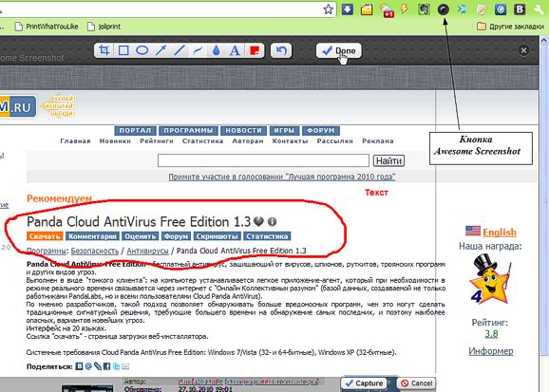Open the Рассылки menu item

click(334, 141)
